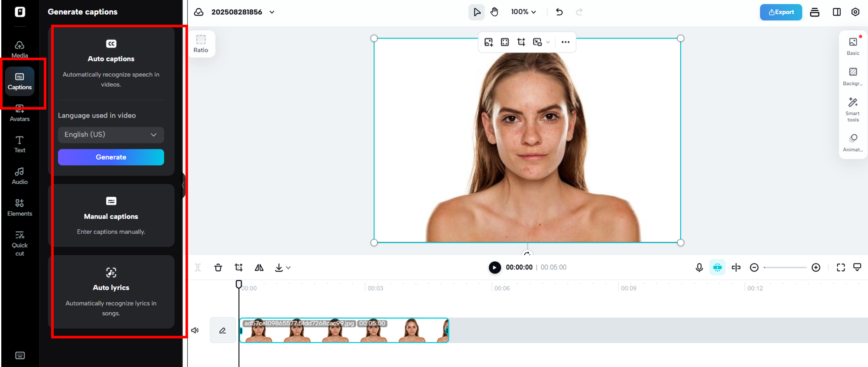Screen dimensions: 868x367
Task: Expand the English (US) language dropdown
Action: pyautogui.click(x=111, y=135)
